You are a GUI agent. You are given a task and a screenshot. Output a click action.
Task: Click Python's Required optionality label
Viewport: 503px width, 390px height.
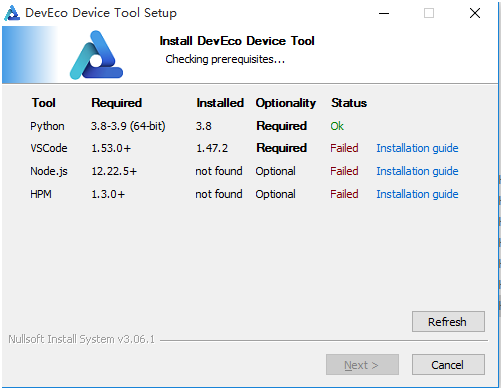[x=282, y=126]
